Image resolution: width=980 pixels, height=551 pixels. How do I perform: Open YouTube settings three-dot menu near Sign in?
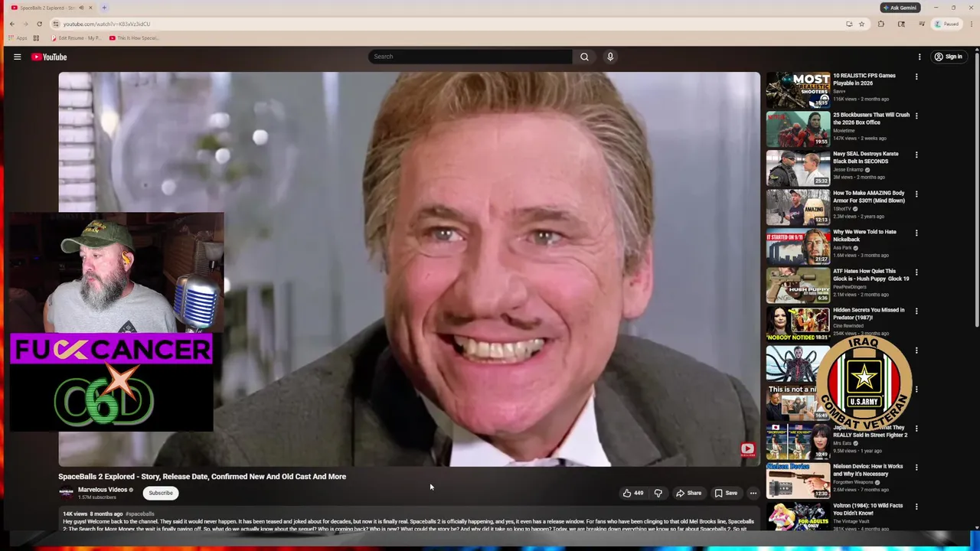click(x=920, y=57)
